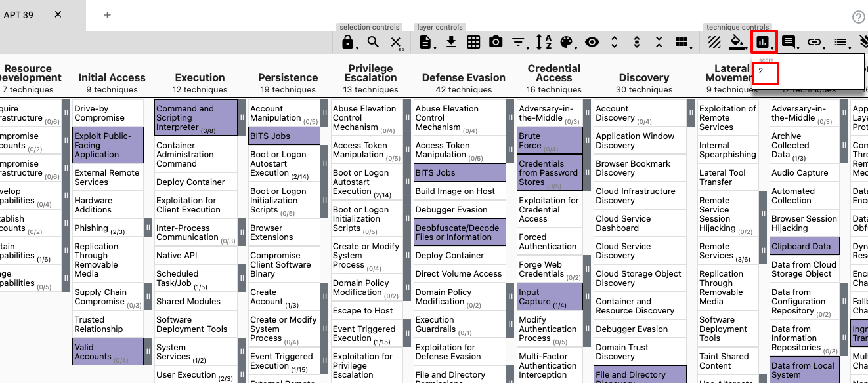The width and height of the screenshot is (868, 383).
Task: Download the layer as JSON
Action: [x=450, y=41]
